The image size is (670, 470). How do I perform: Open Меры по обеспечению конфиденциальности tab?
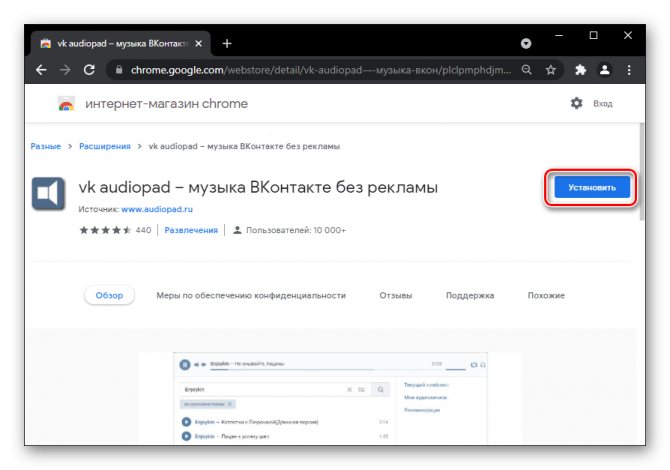click(251, 296)
